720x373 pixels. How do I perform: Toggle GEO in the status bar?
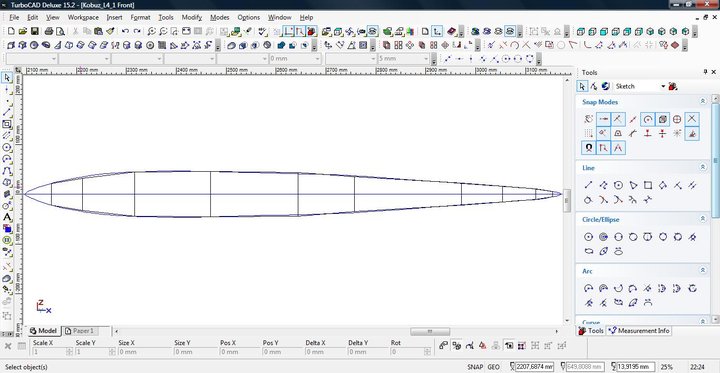point(494,367)
